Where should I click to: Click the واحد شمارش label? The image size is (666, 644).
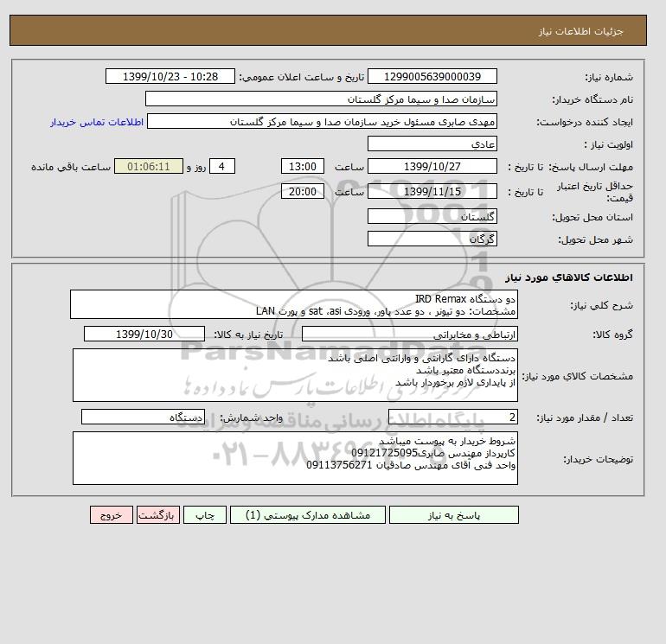coord(251,418)
